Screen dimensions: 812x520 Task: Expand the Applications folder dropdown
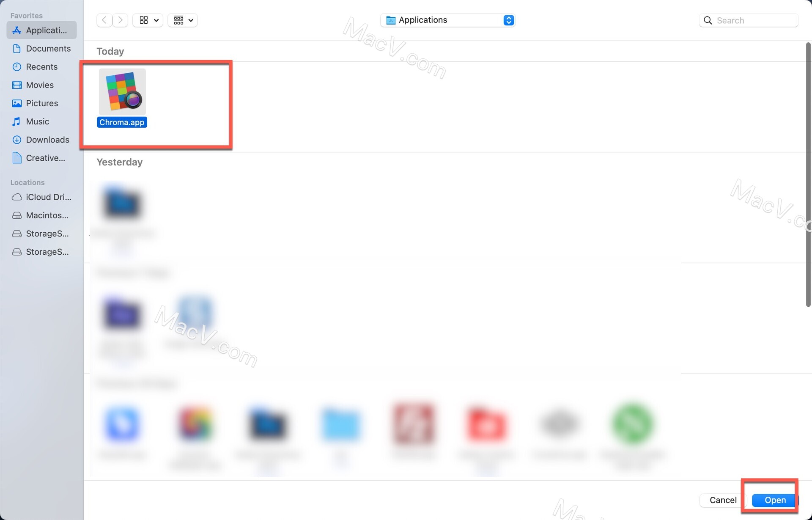[x=507, y=19]
